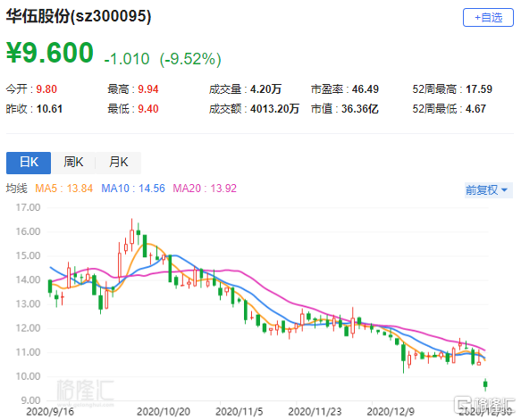
Task: Click y-axis label 17.00
Action: pyautogui.click(x=29, y=207)
